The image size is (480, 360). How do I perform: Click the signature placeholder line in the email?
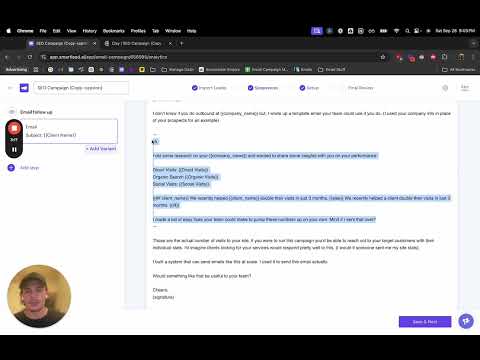click(163, 297)
